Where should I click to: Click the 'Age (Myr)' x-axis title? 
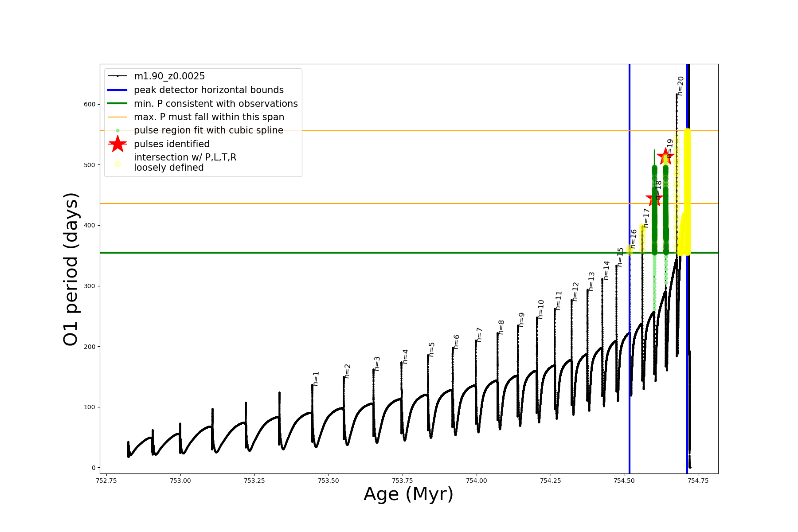click(408, 494)
